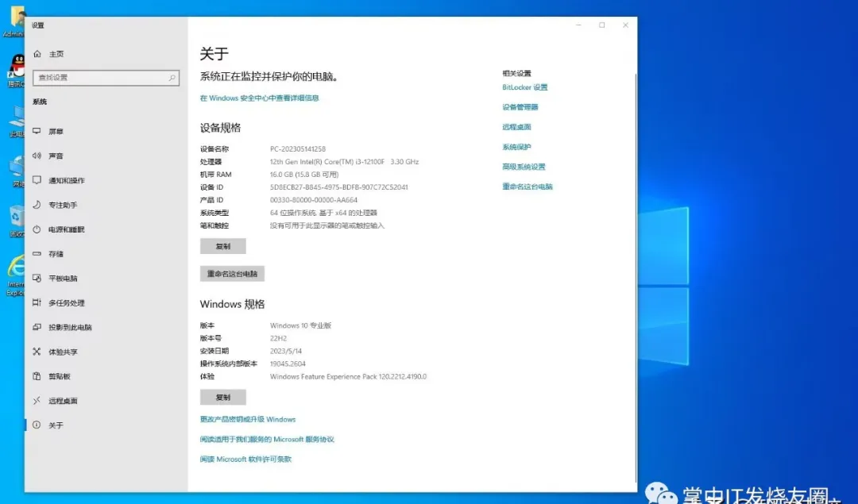This screenshot has height=504, width=858.
Task: Open BitLocker 设置 related link
Action: (x=525, y=87)
